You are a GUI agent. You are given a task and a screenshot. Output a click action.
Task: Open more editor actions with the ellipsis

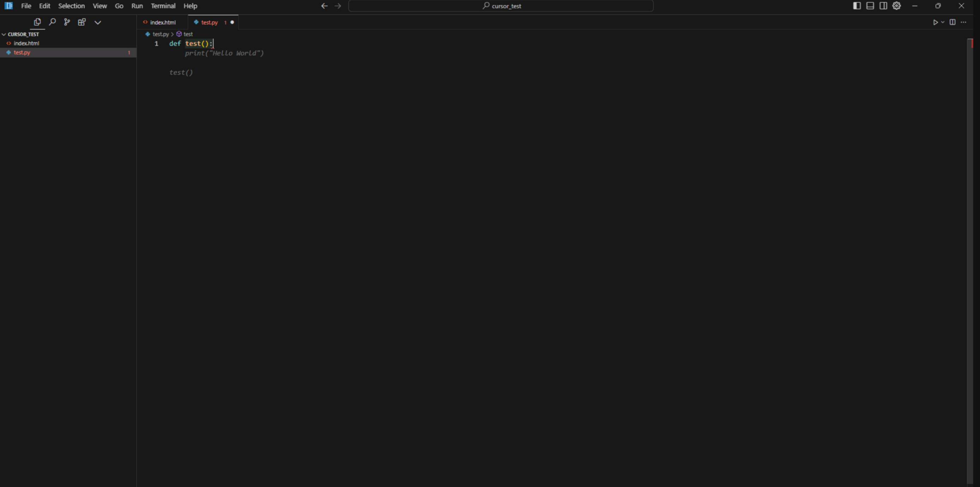[964, 22]
